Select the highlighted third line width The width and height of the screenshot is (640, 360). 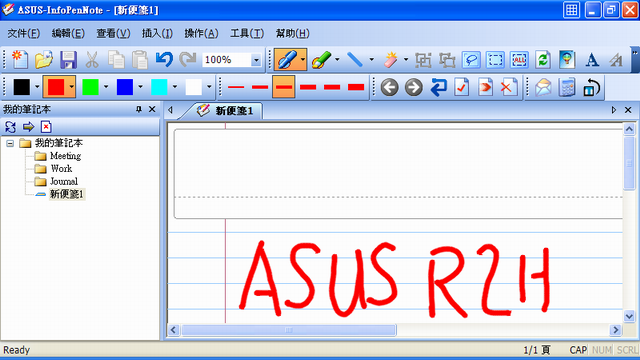click(x=284, y=87)
